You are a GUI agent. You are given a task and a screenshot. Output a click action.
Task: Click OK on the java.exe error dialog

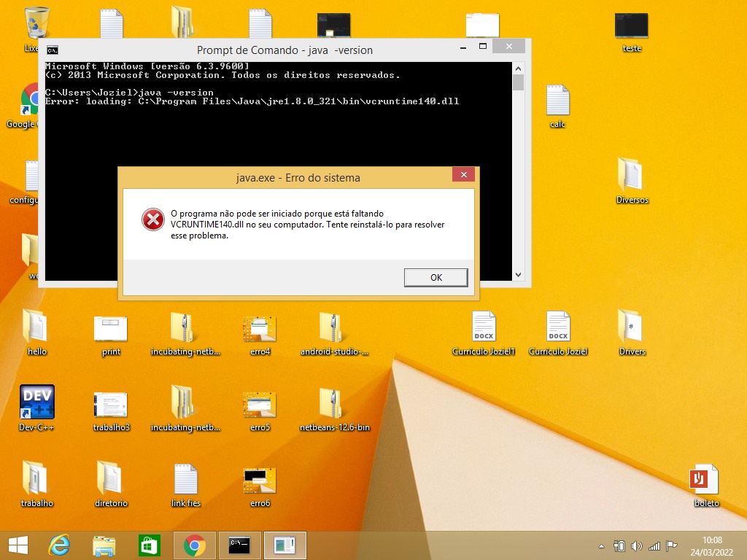[436, 277]
